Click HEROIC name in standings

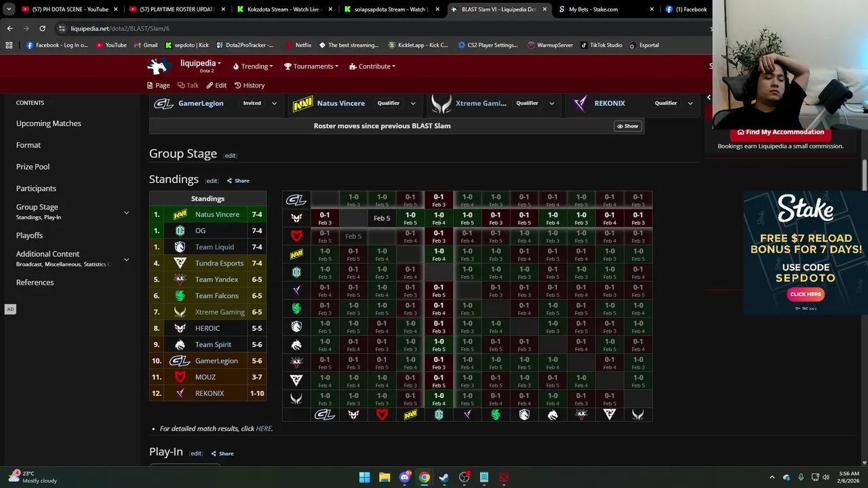pyautogui.click(x=208, y=328)
